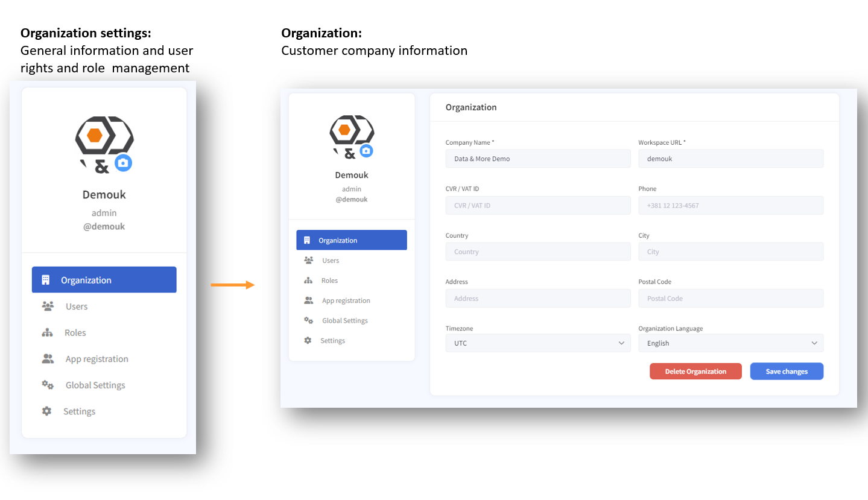The image size is (868, 500).
Task: Click the Workspace URL input field
Action: point(731,159)
